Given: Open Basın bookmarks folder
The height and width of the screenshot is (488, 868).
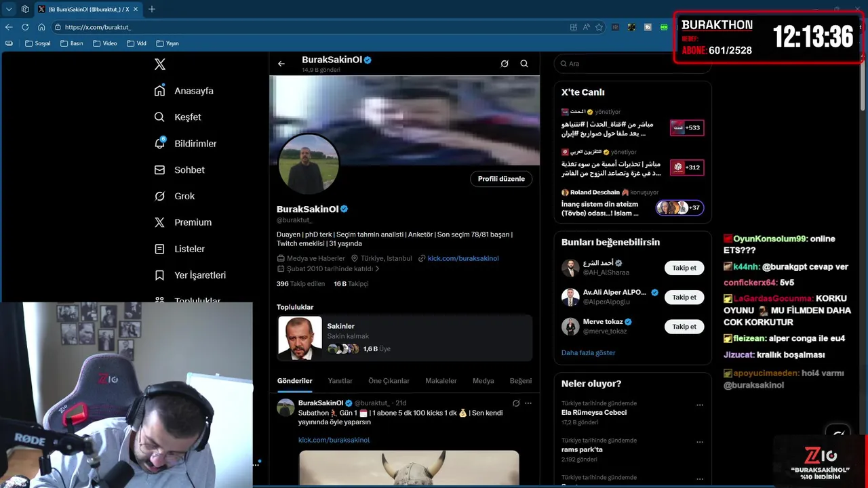Looking at the screenshot, I should click(x=71, y=43).
